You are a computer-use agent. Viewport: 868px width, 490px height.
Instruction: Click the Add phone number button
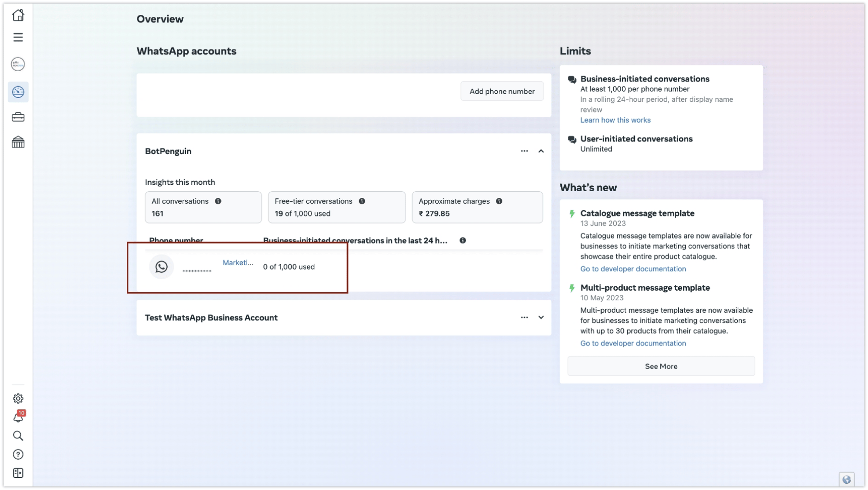pyautogui.click(x=502, y=91)
